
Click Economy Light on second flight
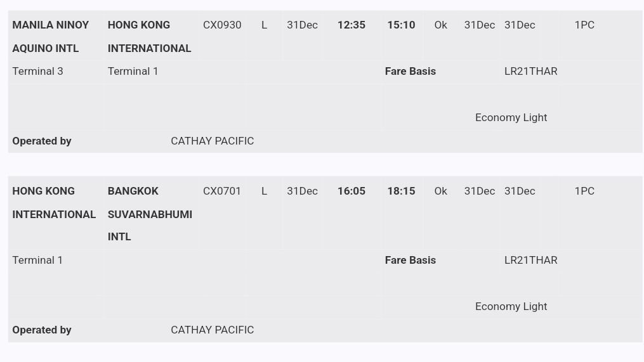pos(511,307)
